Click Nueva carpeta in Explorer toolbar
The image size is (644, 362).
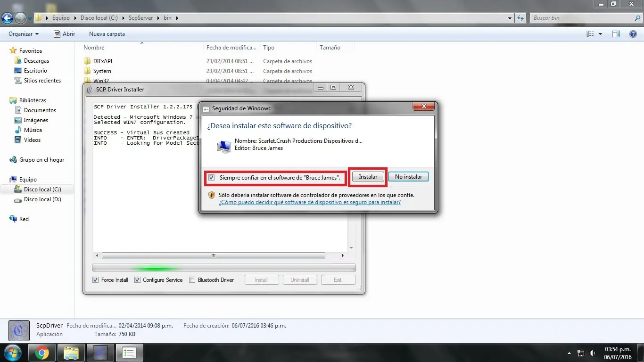pos(107,34)
